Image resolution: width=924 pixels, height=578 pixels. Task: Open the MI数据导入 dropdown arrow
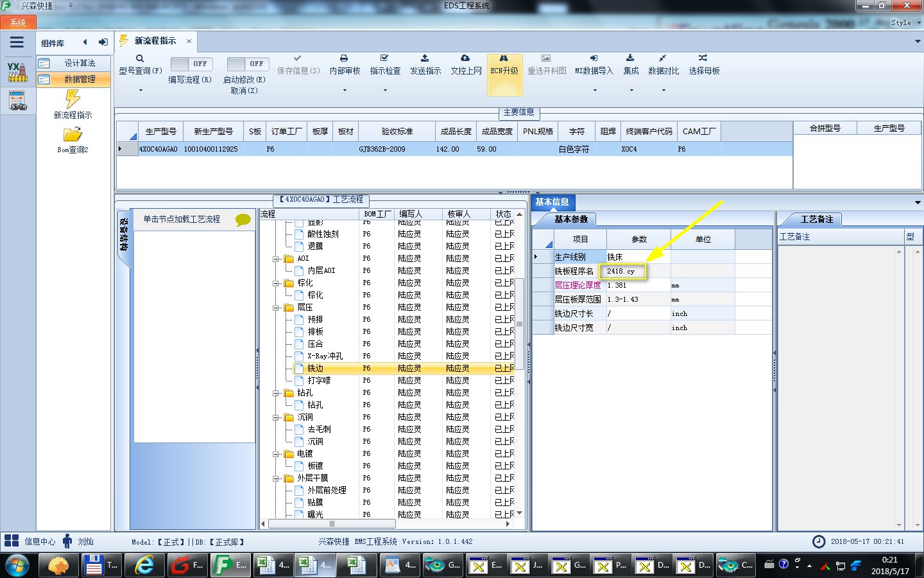click(x=594, y=90)
